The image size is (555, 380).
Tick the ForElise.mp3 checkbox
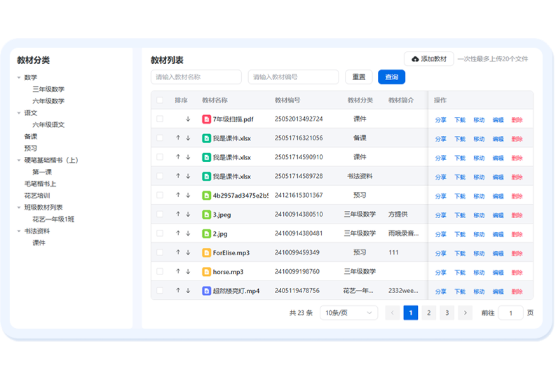tap(160, 253)
